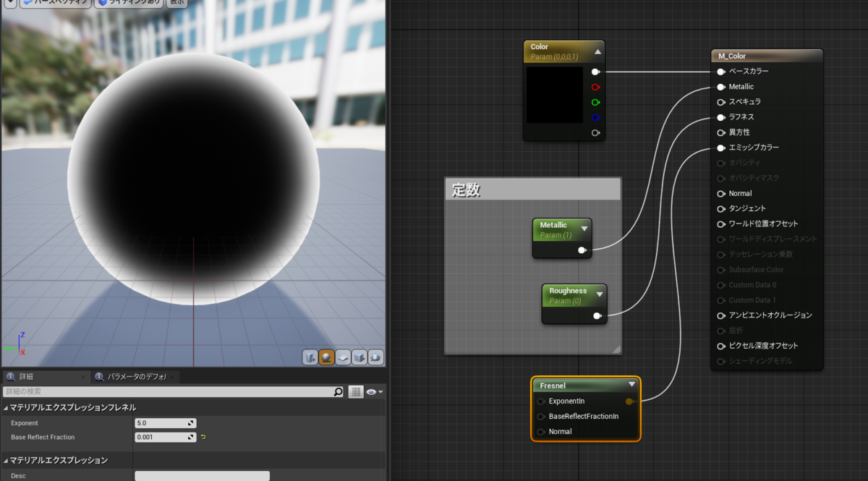Focus the 詳細の検索 search box
This screenshot has height=481, width=868.
click(x=168, y=392)
